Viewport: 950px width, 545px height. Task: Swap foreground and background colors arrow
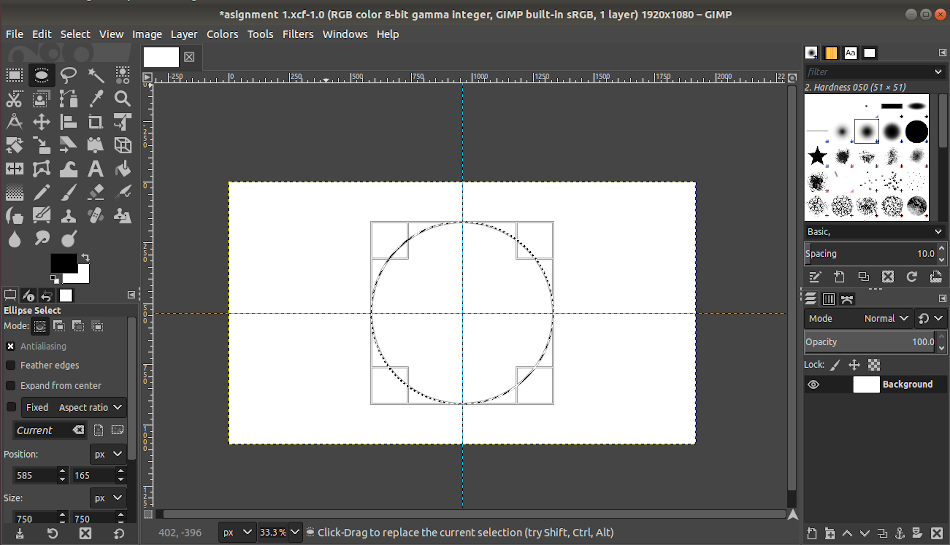click(x=85, y=257)
